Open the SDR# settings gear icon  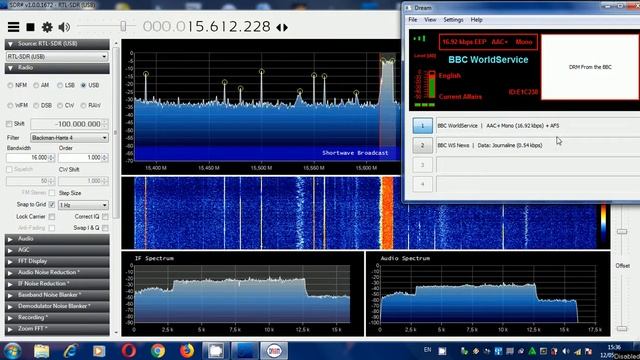pos(47,27)
